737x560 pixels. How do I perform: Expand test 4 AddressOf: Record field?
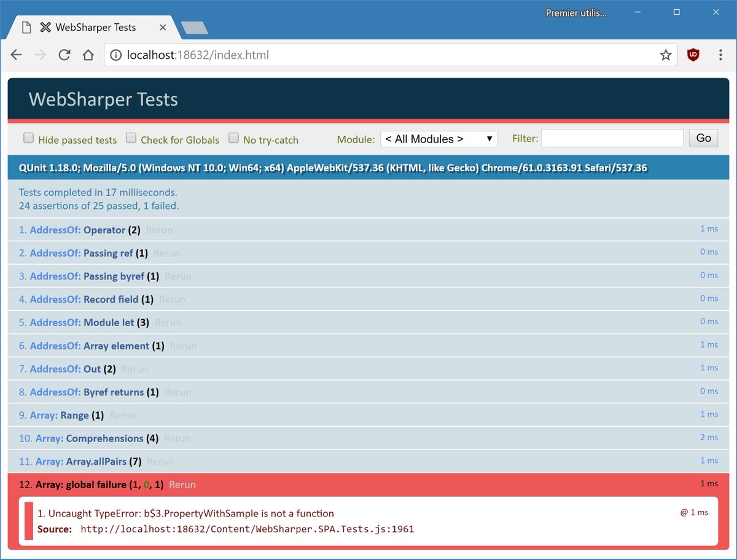(87, 299)
